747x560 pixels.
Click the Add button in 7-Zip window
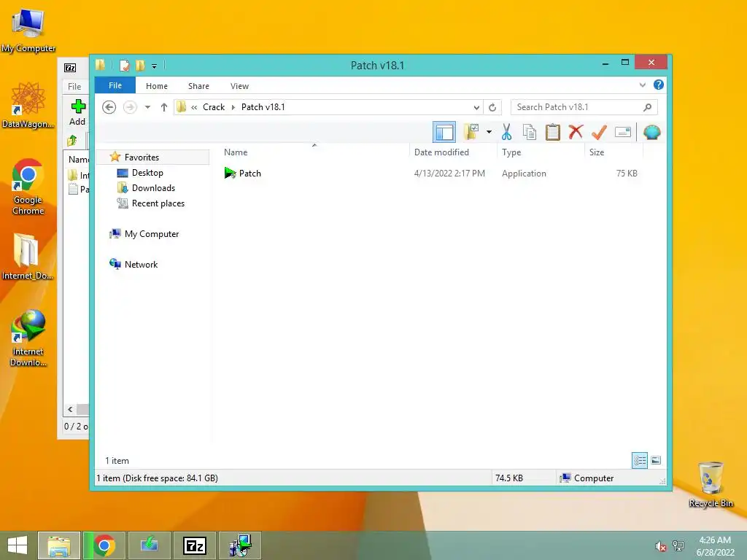point(77,113)
